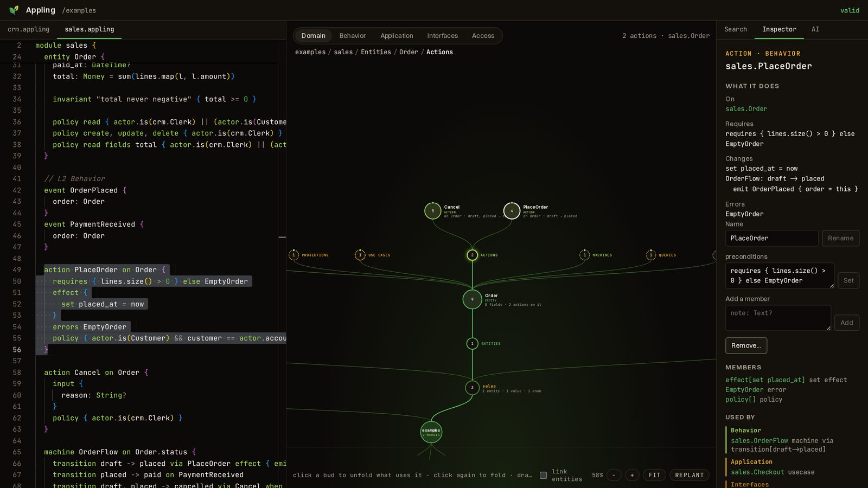Select the sales.appling file tab

coord(90,29)
